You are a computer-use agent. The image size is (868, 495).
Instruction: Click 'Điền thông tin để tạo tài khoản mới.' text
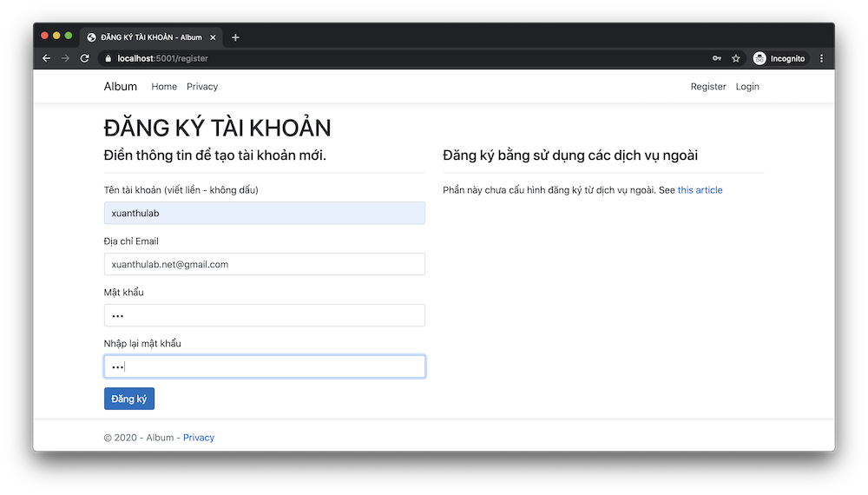pos(214,155)
